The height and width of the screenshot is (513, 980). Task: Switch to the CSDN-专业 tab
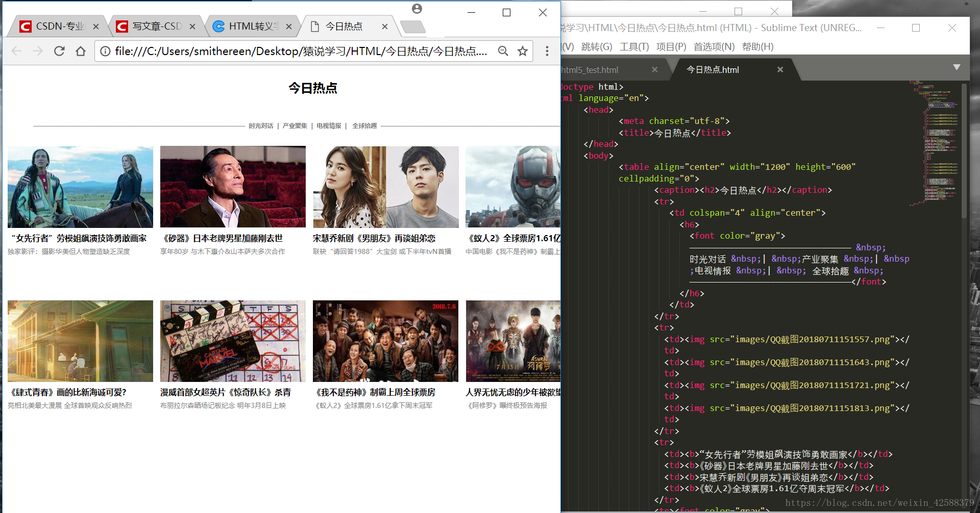pos(55,26)
